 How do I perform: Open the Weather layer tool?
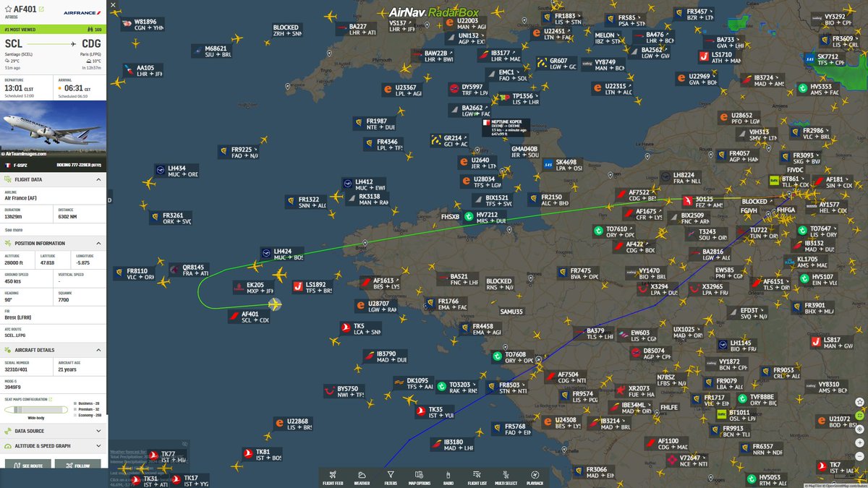point(362,478)
